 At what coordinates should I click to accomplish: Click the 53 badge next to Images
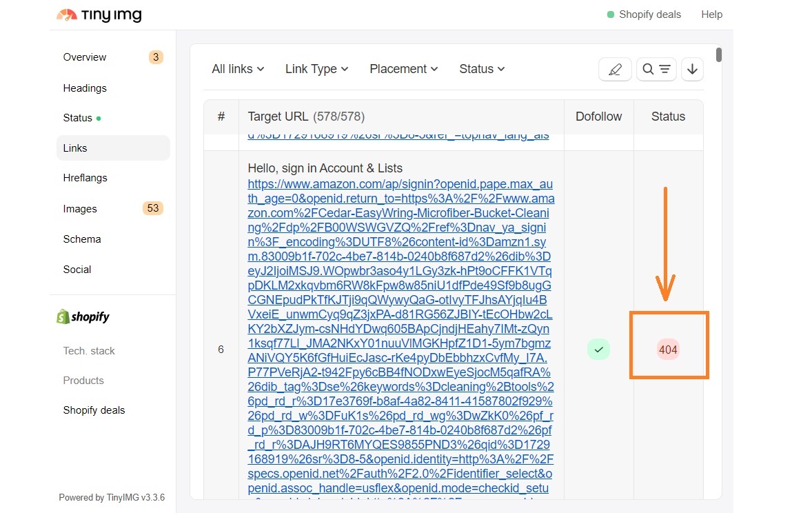coord(152,208)
